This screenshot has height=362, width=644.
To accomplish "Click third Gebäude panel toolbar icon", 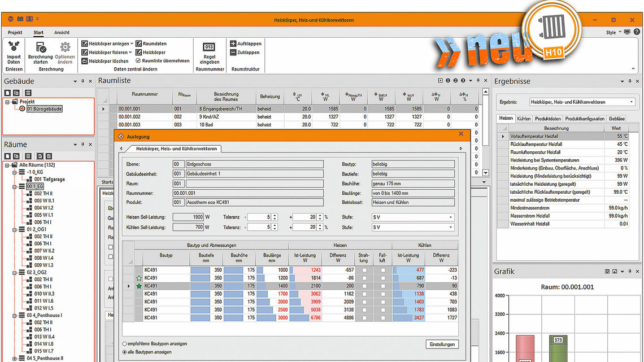I will 28,93.
